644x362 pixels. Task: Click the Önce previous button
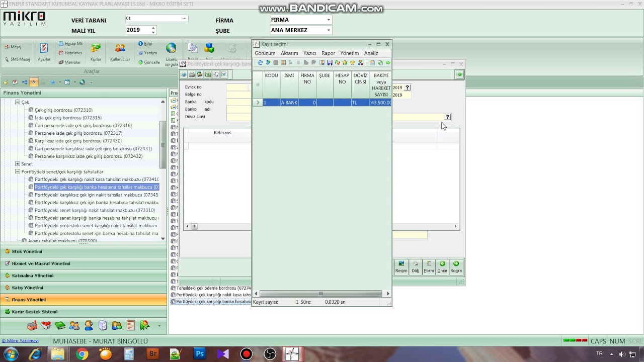tap(442, 266)
